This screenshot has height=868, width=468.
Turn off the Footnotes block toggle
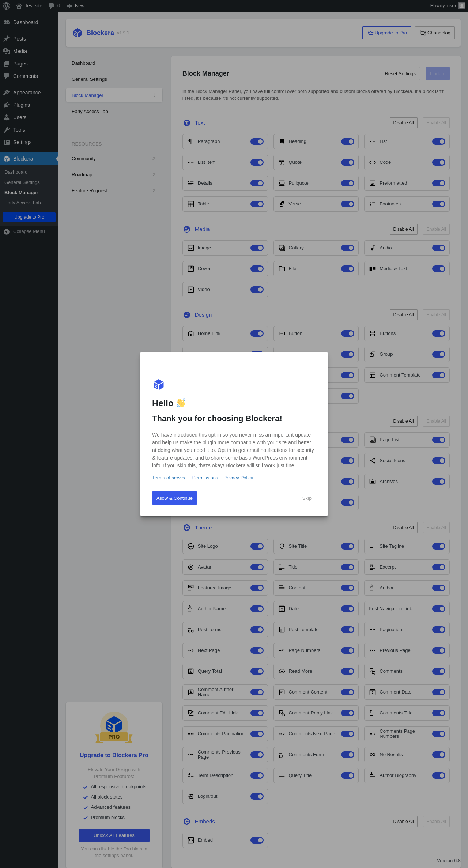(x=439, y=204)
